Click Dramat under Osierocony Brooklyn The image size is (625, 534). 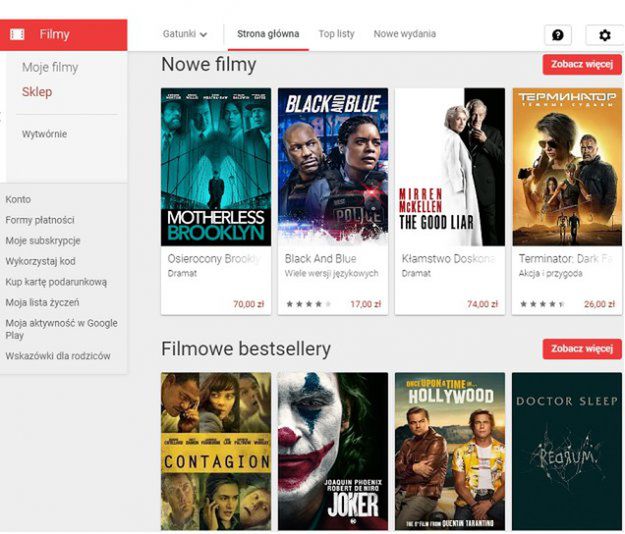click(x=182, y=274)
